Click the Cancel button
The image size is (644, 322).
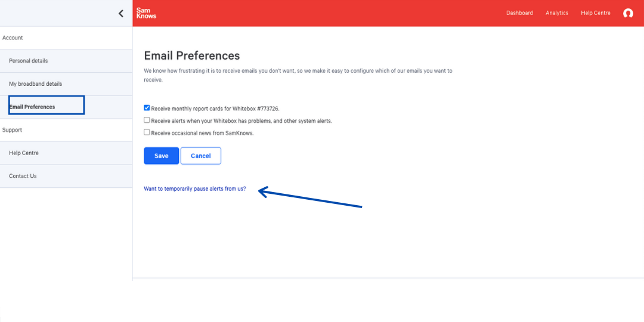point(200,156)
